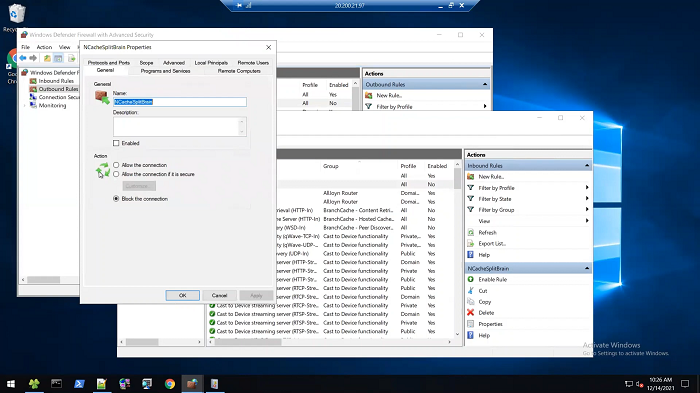The image size is (700, 393).
Task: Open PowerShell from the taskbar
Action: click(x=79, y=384)
